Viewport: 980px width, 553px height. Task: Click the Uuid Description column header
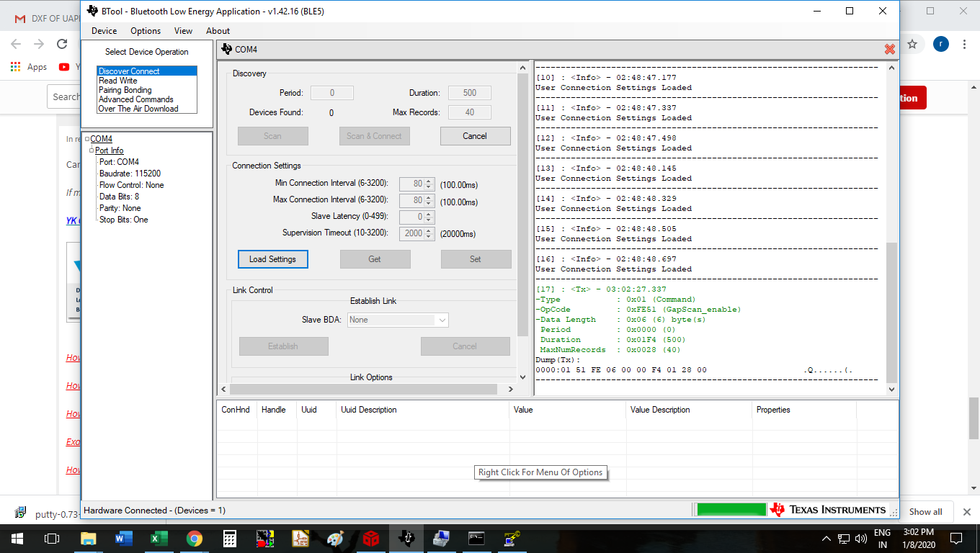423,410
